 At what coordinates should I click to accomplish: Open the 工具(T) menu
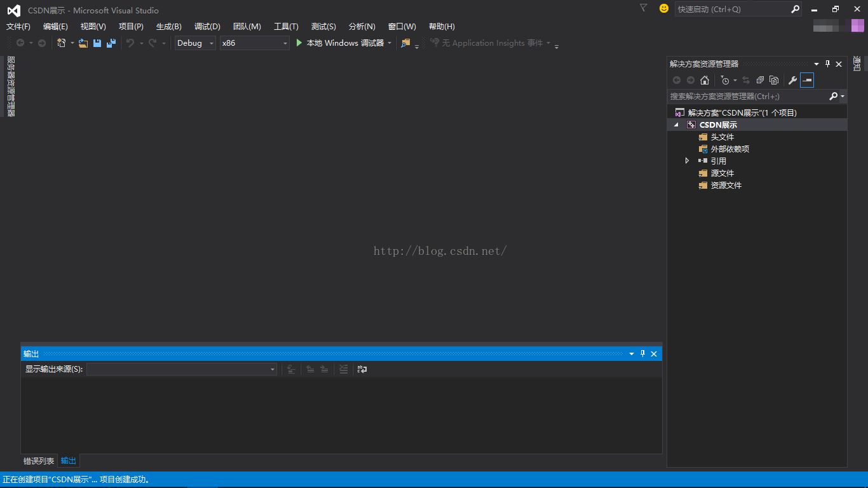[x=286, y=27]
